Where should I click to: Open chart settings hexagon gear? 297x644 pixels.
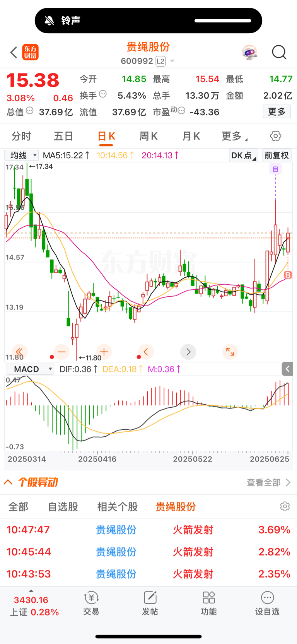tap(275, 136)
